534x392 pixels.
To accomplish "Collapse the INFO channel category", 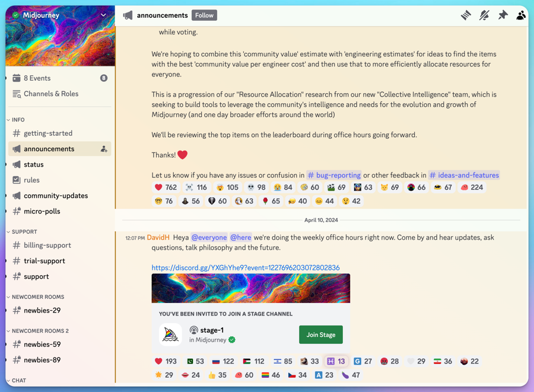I will click(18, 120).
